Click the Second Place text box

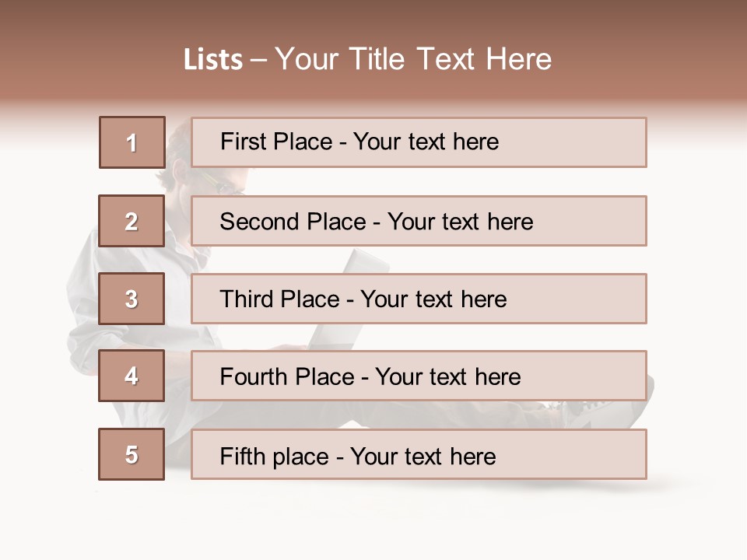coord(419,221)
